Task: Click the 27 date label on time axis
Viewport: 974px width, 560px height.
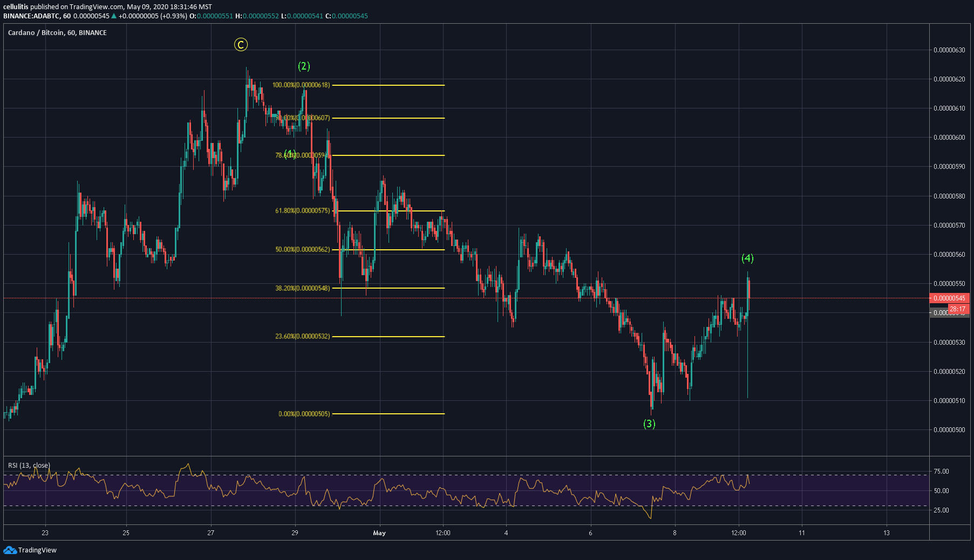Action: click(210, 533)
